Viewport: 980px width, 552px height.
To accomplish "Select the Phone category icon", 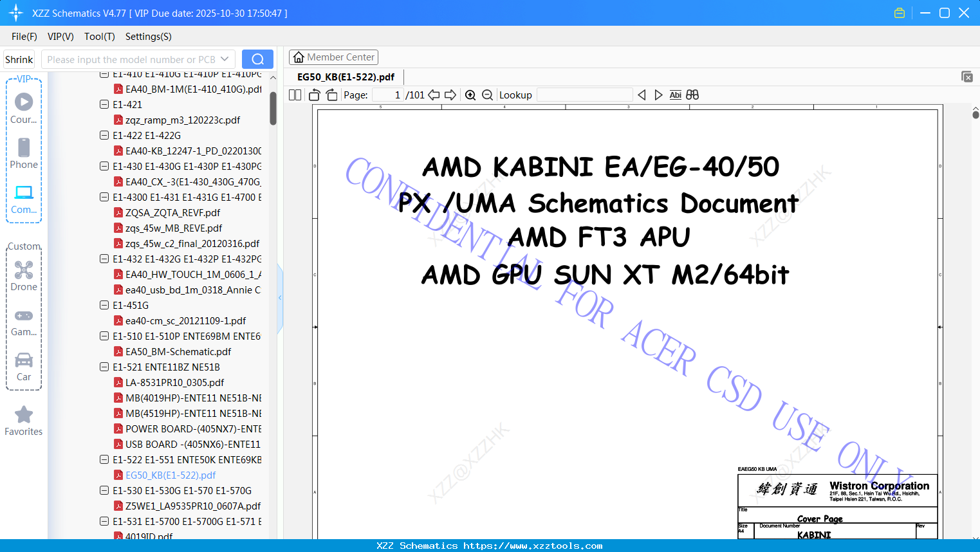I will tap(24, 153).
